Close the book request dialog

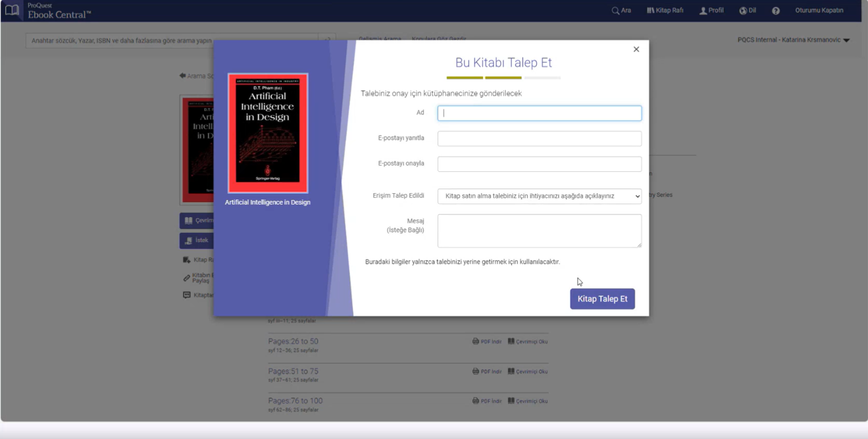(636, 49)
